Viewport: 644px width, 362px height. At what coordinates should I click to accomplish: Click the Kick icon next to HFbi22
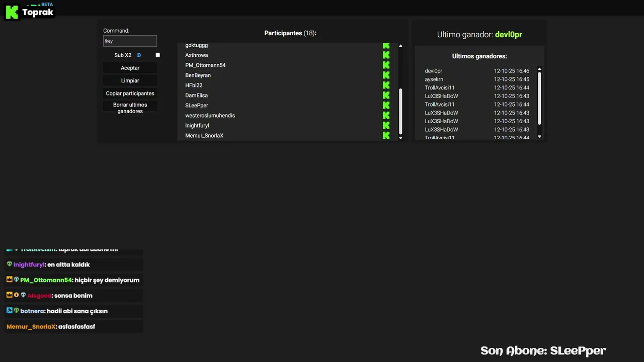386,85
